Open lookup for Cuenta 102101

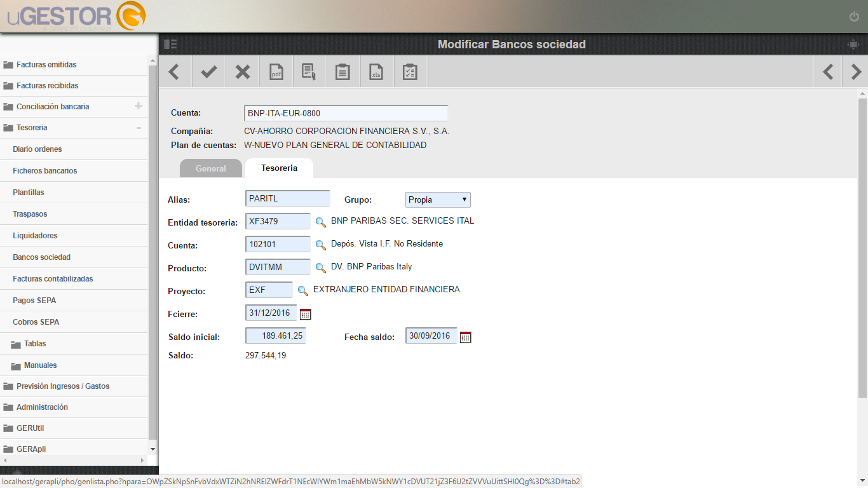pos(321,245)
